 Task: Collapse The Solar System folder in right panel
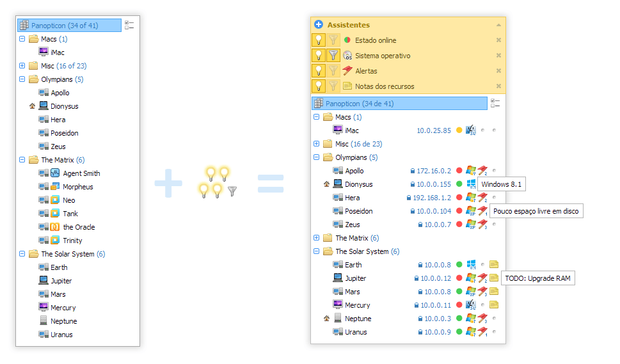click(317, 251)
